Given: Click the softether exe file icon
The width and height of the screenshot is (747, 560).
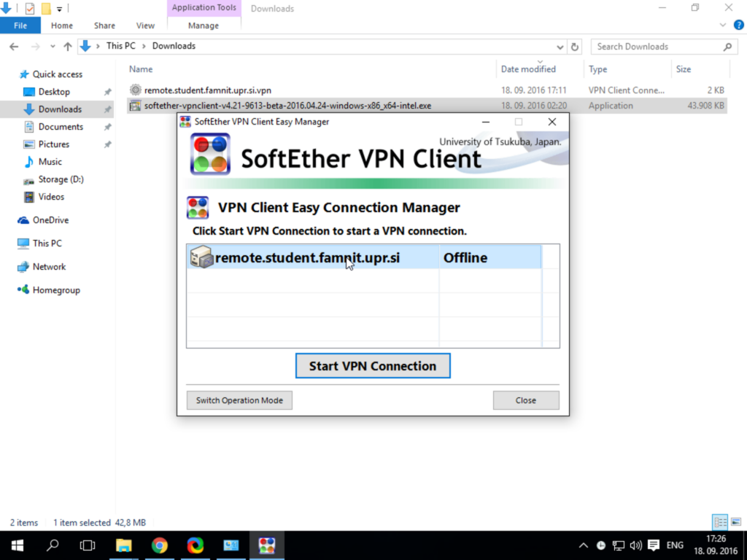Looking at the screenshot, I should click(x=136, y=105).
